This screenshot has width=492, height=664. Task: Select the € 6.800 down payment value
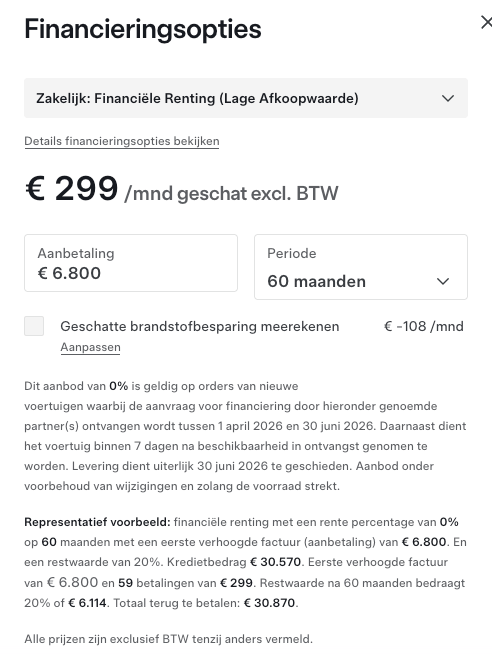69,273
